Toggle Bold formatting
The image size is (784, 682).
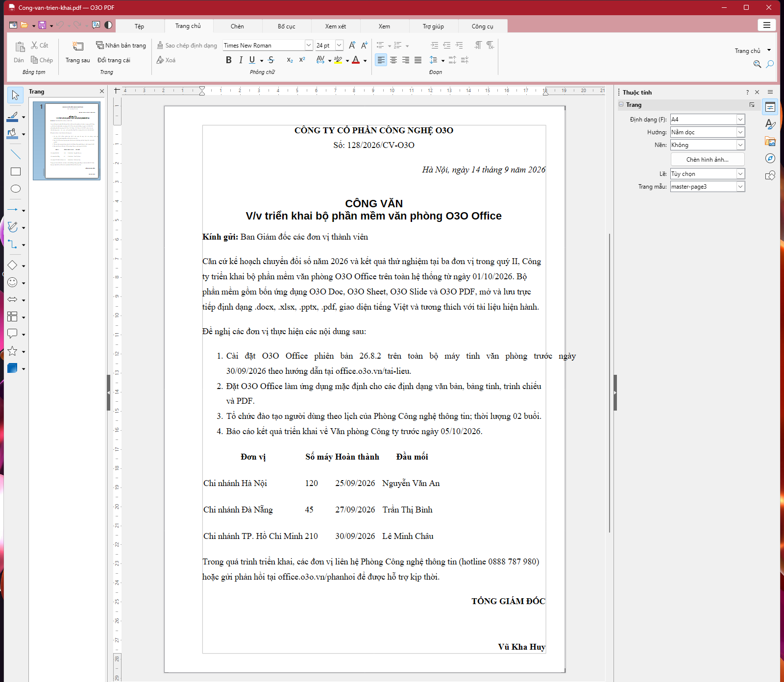click(228, 60)
